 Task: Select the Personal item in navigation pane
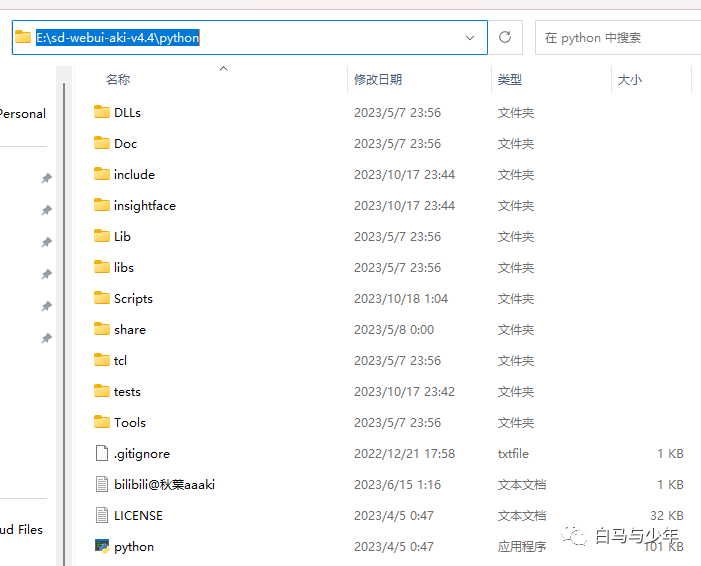[x=23, y=114]
